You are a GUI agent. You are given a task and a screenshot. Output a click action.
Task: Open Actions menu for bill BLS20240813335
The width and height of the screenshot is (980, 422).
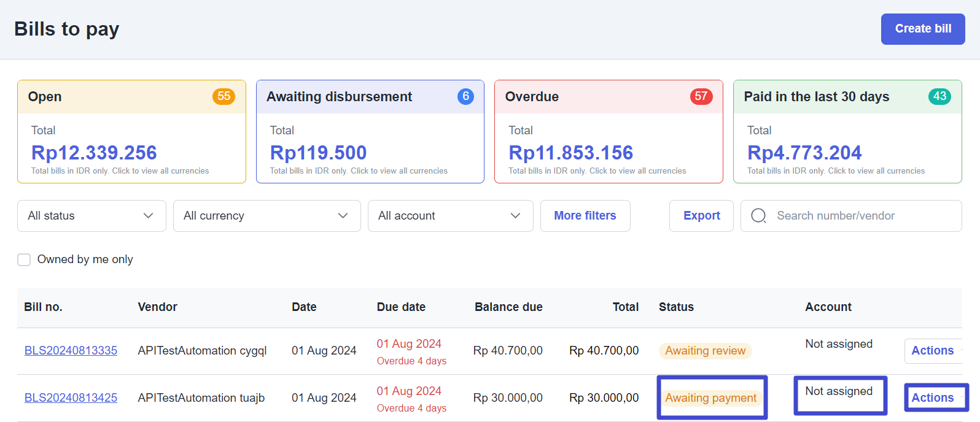click(932, 351)
